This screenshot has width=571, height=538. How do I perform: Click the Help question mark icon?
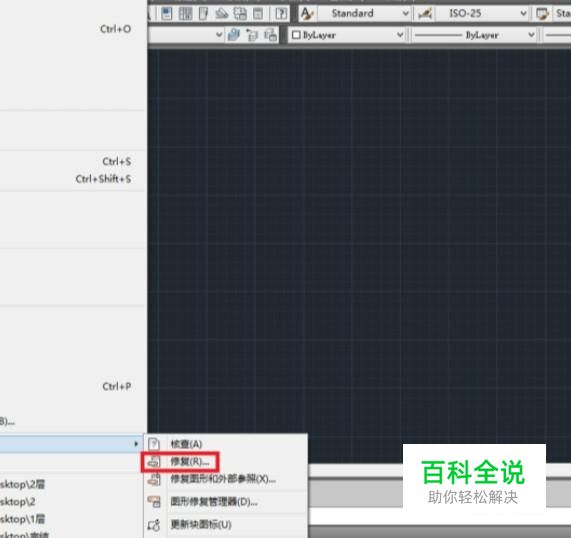[x=281, y=14]
